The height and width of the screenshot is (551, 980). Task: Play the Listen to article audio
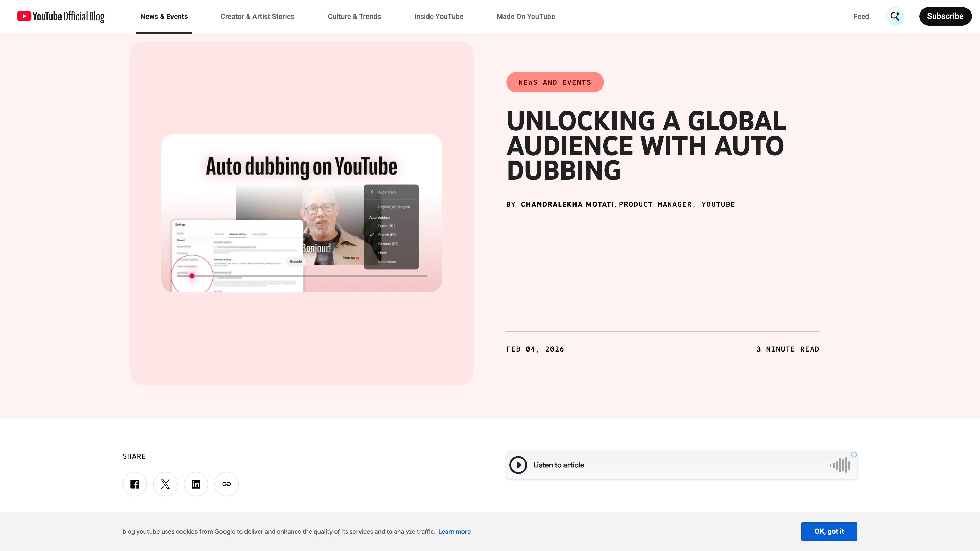point(518,465)
